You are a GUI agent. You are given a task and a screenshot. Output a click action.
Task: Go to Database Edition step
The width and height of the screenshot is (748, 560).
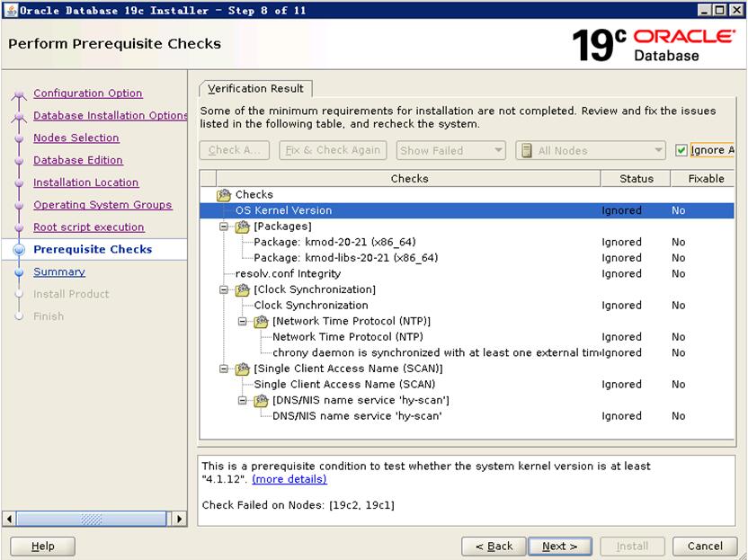pos(78,160)
